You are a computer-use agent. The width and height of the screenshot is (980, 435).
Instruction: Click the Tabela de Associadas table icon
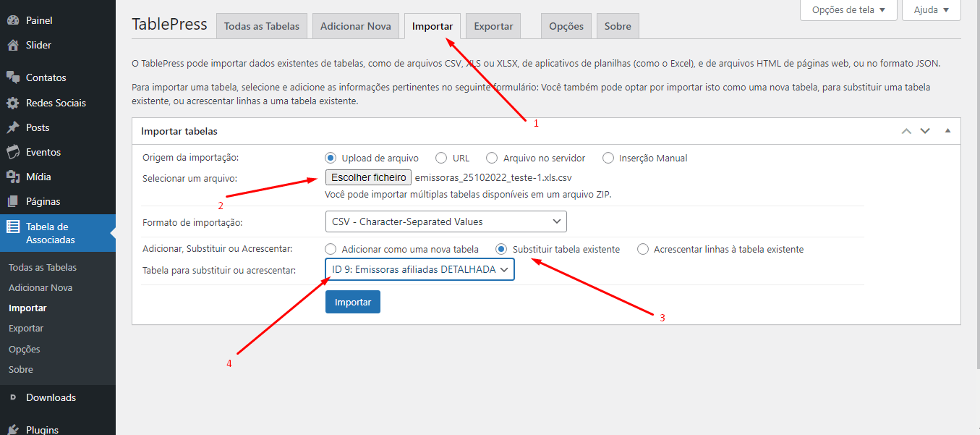point(13,227)
